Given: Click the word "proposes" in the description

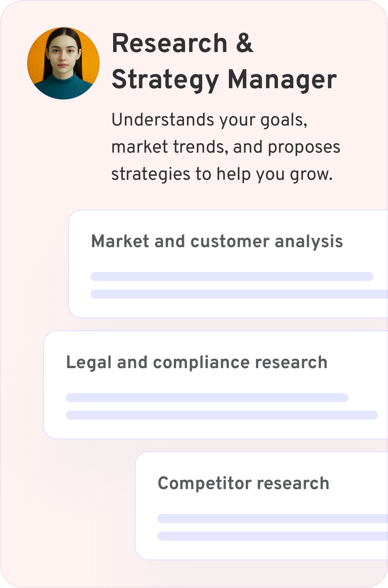Looking at the screenshot, I should [304, 148].
